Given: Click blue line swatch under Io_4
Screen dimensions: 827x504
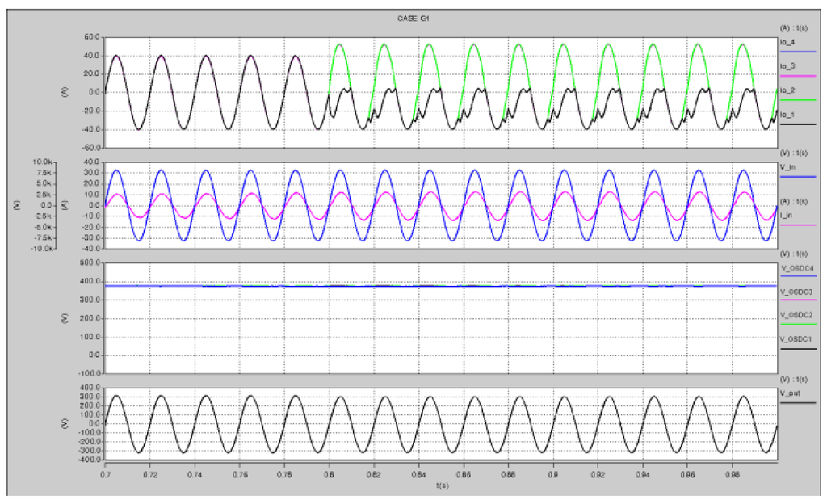Looking at the screenshot, I should (796, 52).
